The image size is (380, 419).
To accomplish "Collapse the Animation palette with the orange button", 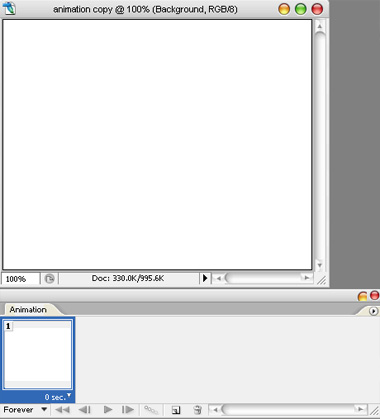I will pyautogui.click(x=362, y=296).
